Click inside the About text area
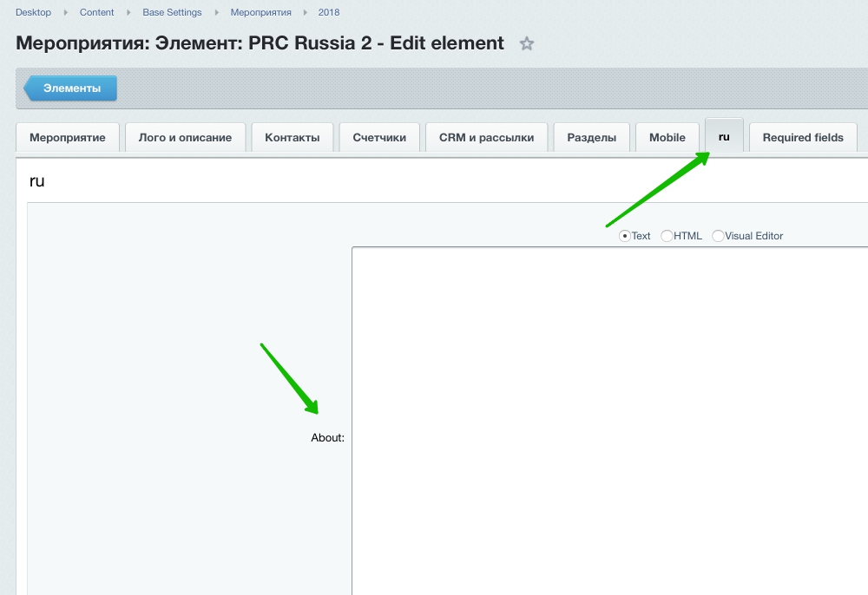 click(x=608, y=416)
